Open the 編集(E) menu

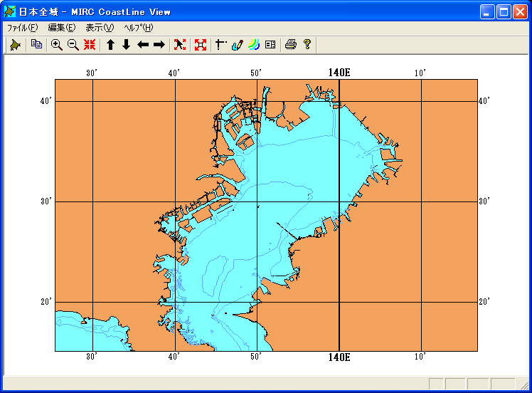(61, 28)
